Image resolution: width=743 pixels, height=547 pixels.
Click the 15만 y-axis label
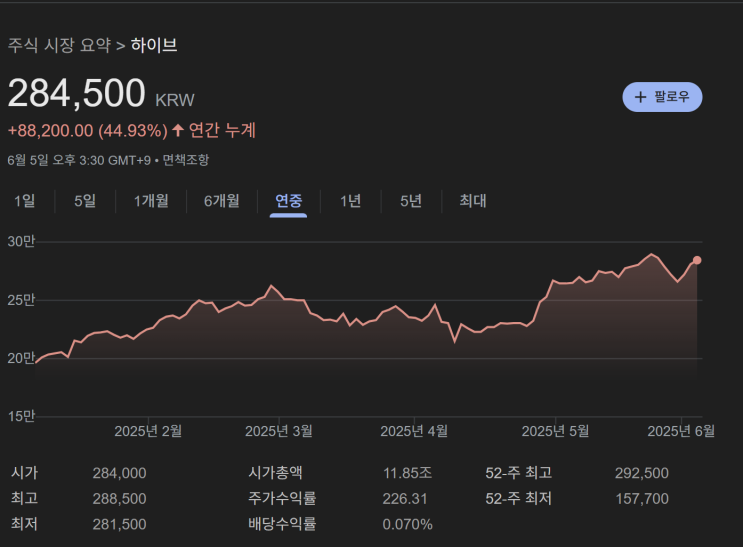21,417
